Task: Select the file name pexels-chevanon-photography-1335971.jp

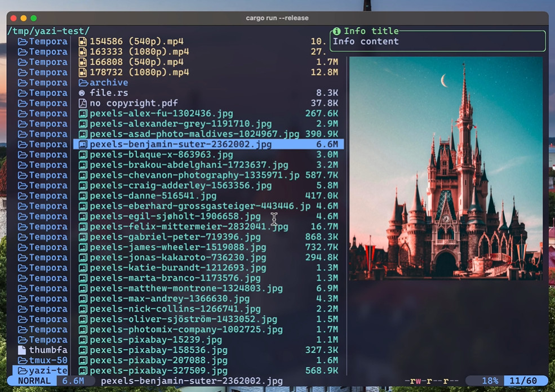Action: point(195,175)
